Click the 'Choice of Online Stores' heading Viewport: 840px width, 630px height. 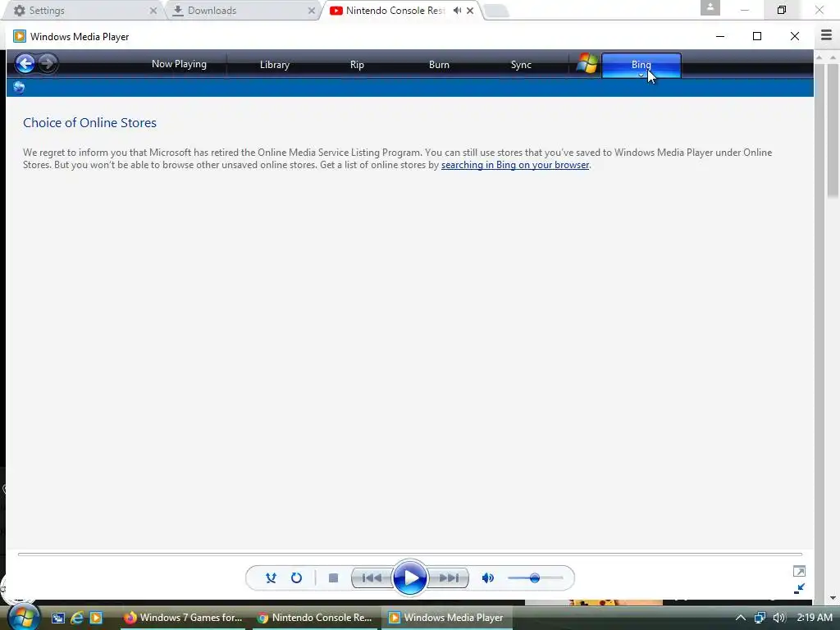[89, 123]
